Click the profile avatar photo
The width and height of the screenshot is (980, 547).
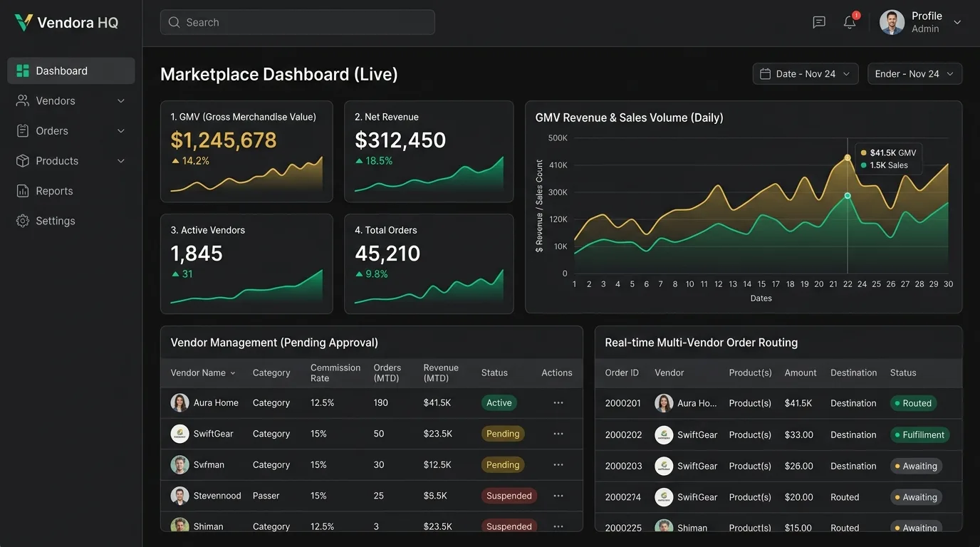point(892,22)
